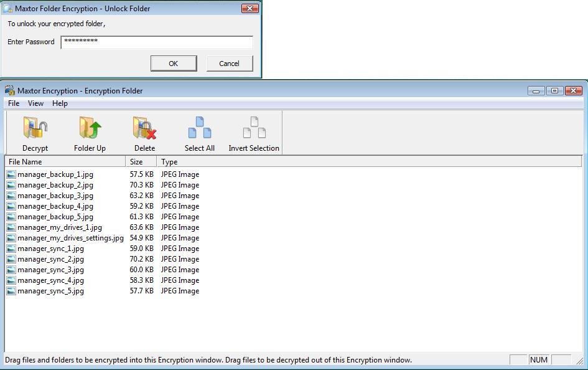The height and width of the screenshot is (370, 588).
Task: Sort by the Size column header
Action: click(141, 162)
